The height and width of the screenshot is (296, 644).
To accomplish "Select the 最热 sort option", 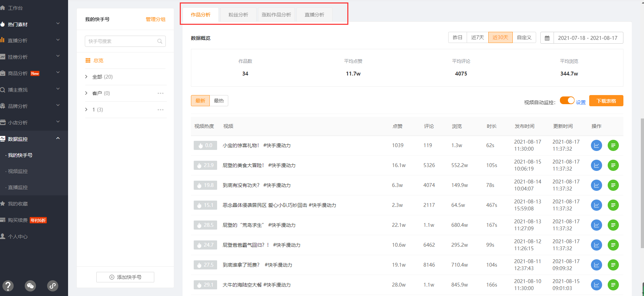I will pyautogui.click(x=219, y=101).
